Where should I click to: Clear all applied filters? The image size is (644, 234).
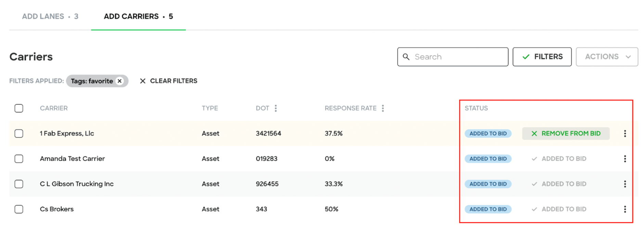click(x=168, y=81)
